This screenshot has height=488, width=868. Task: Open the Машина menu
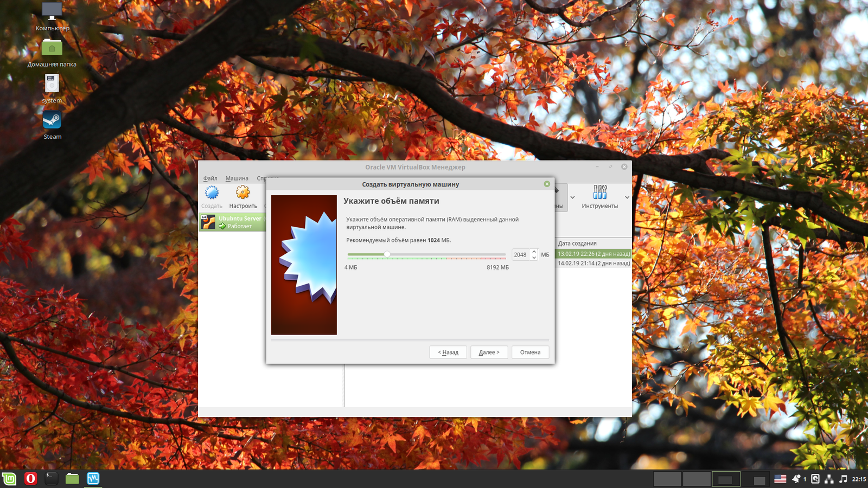click(x=237, y=178)
